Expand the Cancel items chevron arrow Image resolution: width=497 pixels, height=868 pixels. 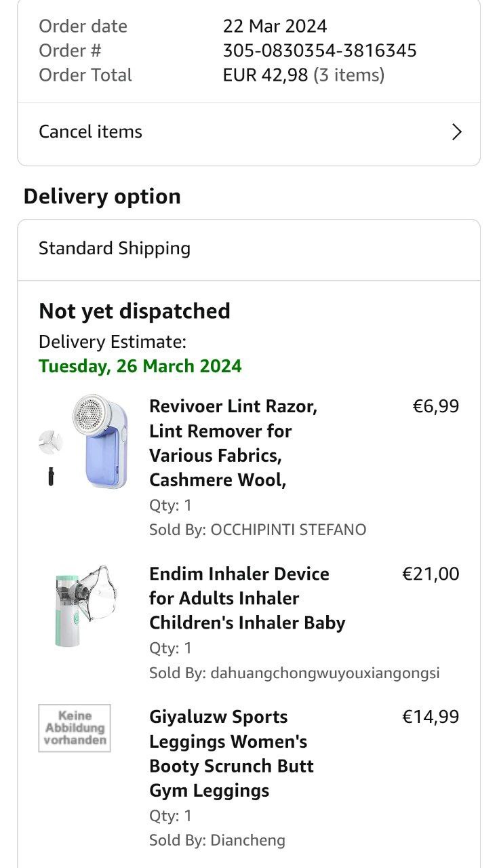point(457,132)
